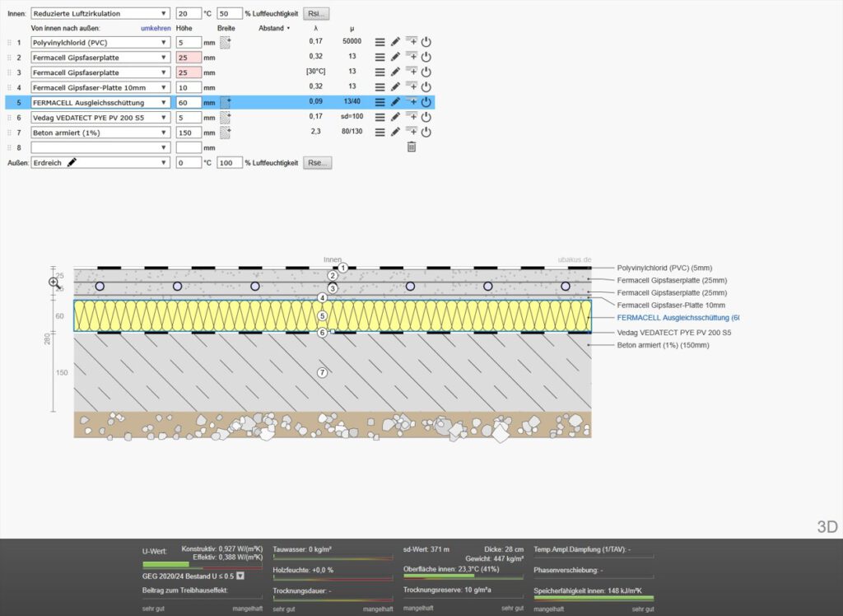
Task: Click width icon in FERMACELL Ausgleichsschüttung row
Action: click(226, 103)
